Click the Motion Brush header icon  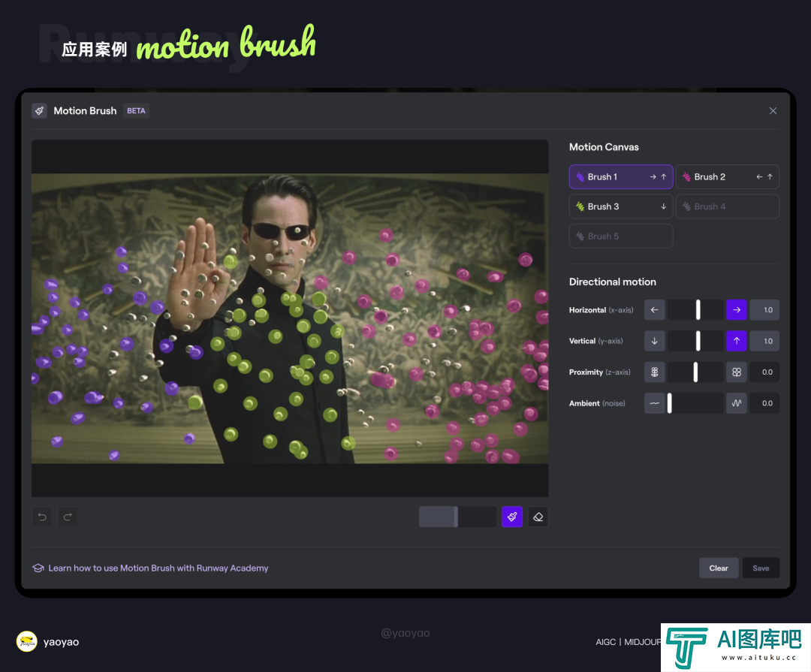pos(39,110)
